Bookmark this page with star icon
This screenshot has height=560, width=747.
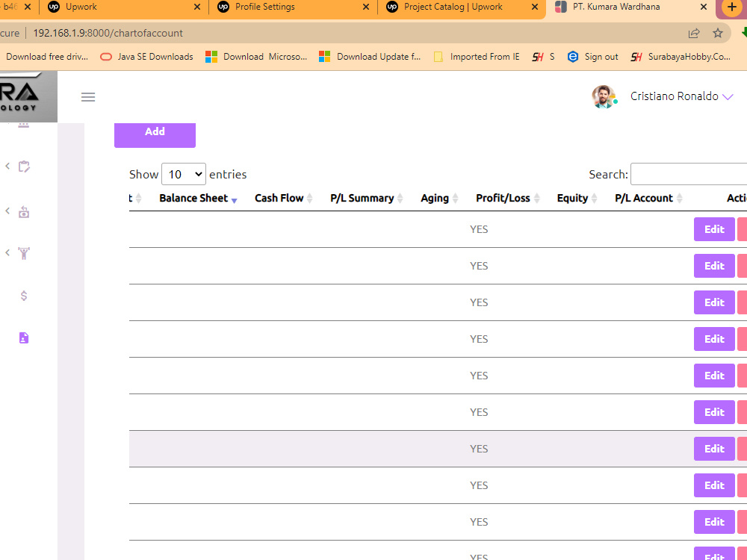pyautogui.click(x=717, y=33)
